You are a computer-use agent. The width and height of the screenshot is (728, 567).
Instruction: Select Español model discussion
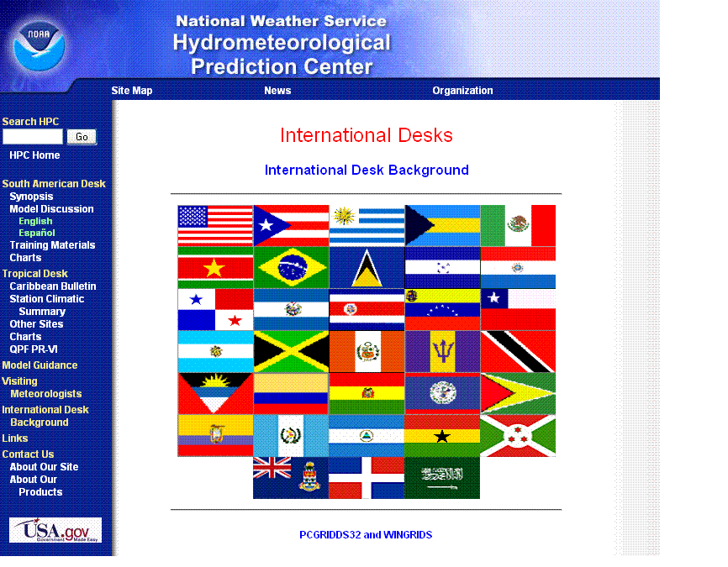(x=37, y=233)
